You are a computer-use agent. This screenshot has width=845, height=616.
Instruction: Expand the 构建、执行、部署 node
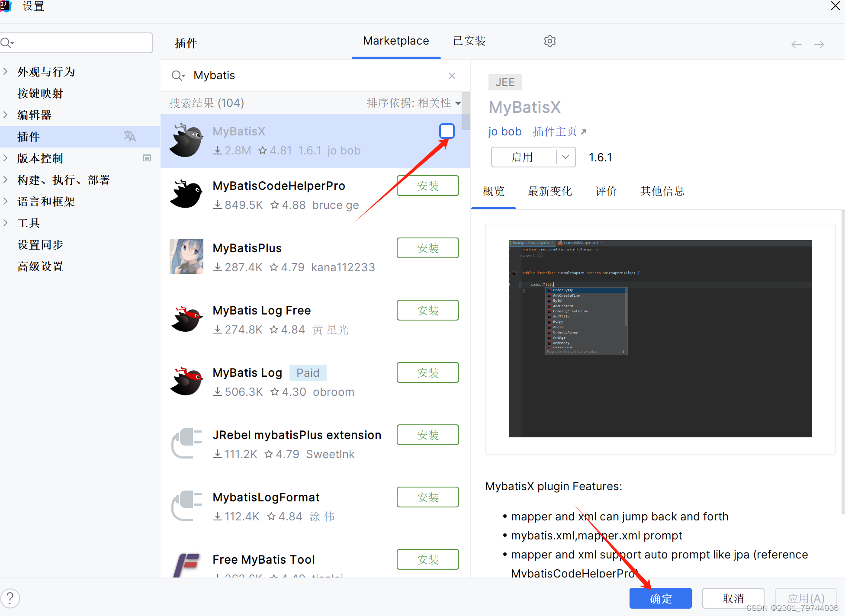(x=5, y=180)
